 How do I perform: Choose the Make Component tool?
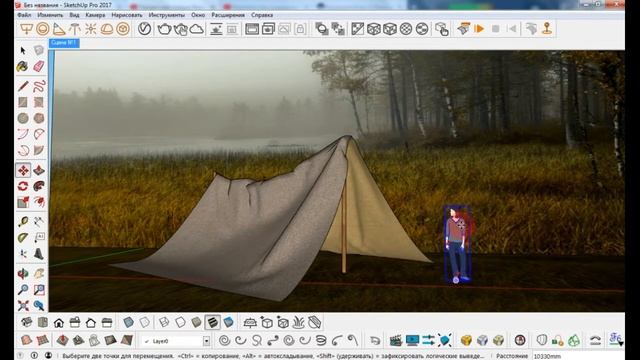coord(39,50)
